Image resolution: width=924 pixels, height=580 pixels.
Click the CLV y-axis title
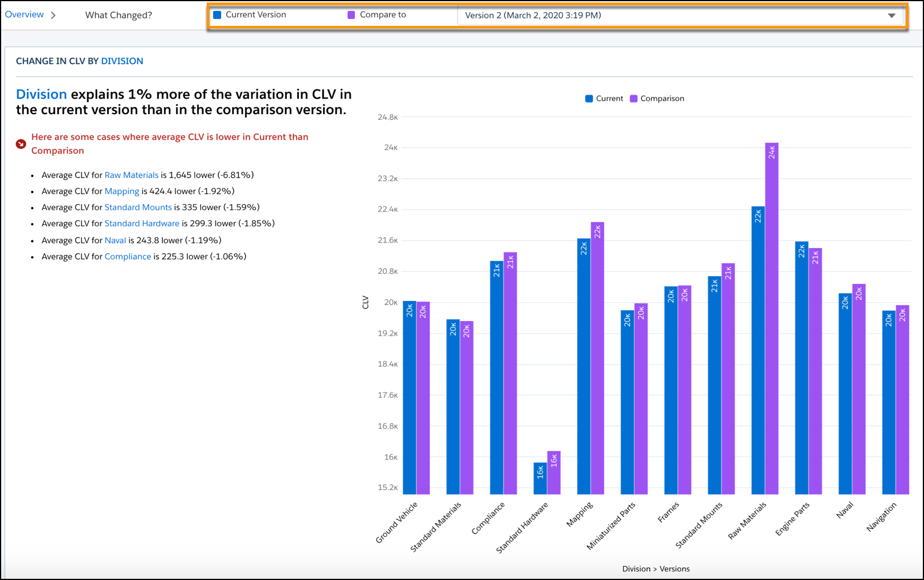coord(365,302)
